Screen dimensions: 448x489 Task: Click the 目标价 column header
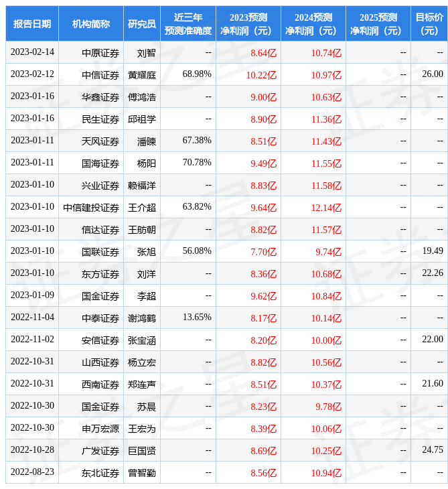point(429,23)
